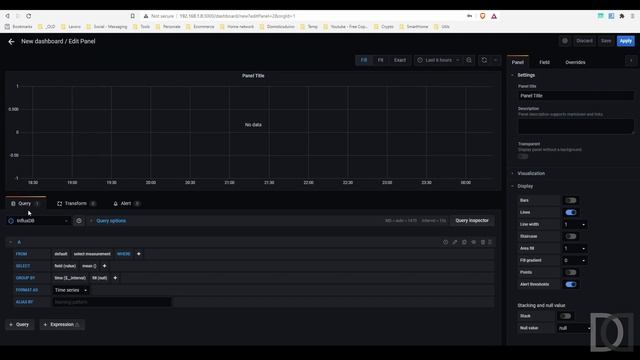
Task: Collapse the options pane using the arrow icon
Action: pyautogui.click(x=631, y=60)
